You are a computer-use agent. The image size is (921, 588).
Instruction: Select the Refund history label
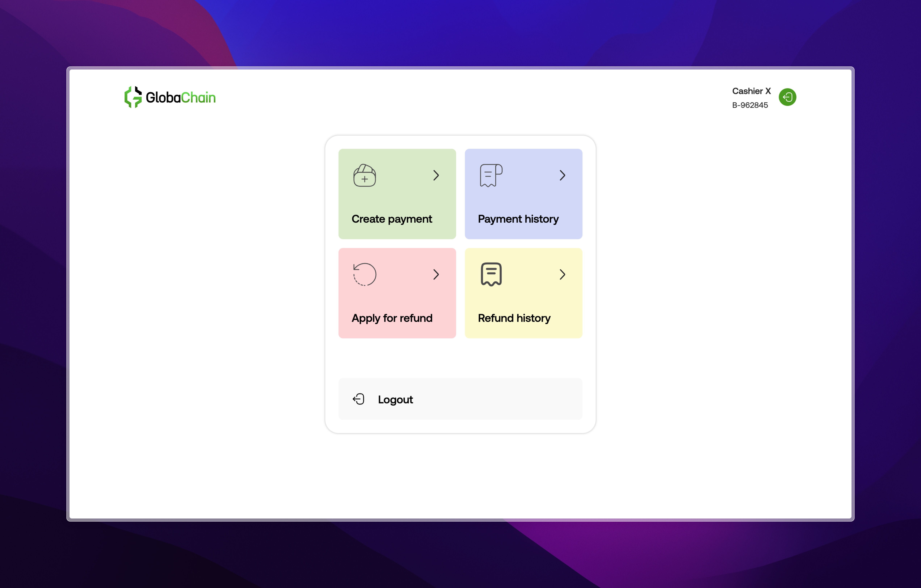click(x=514, y=318)
